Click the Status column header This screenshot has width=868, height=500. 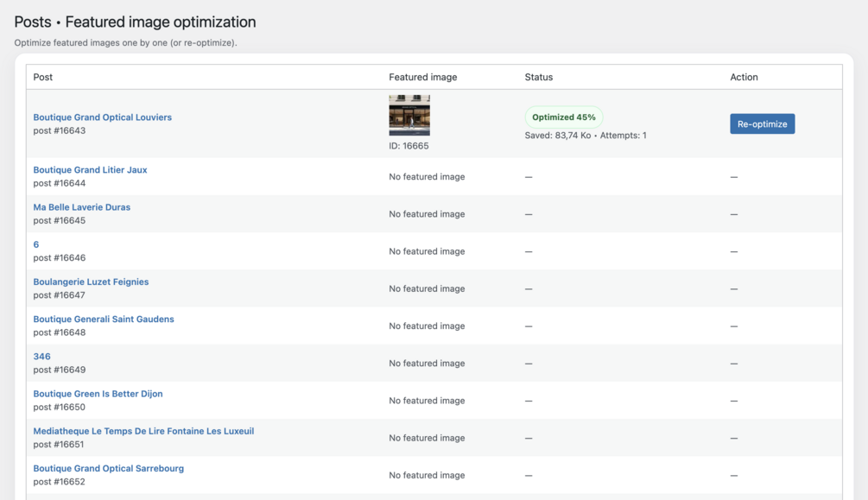click(x=538, y=77)
